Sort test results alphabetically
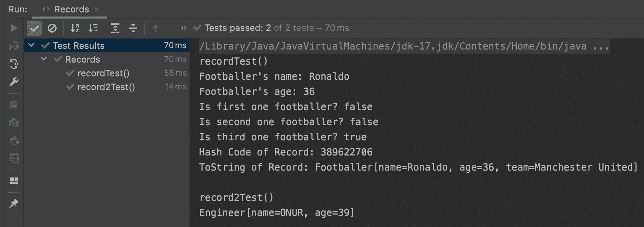This screenshot has height=227, width=644. 75,28
